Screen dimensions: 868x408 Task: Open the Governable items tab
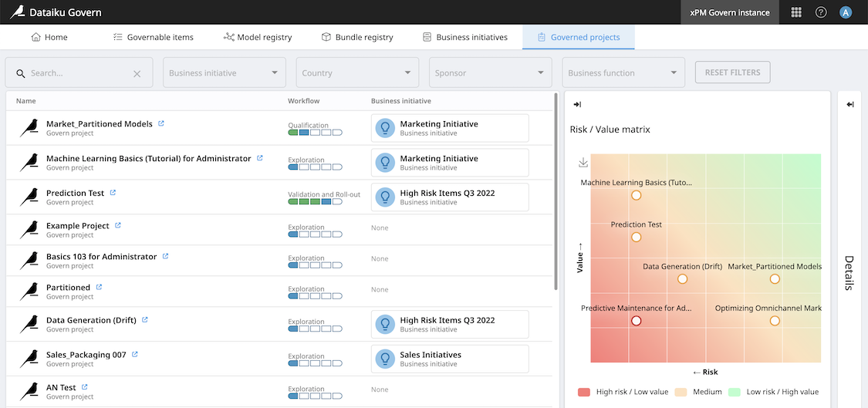point(153,37)
